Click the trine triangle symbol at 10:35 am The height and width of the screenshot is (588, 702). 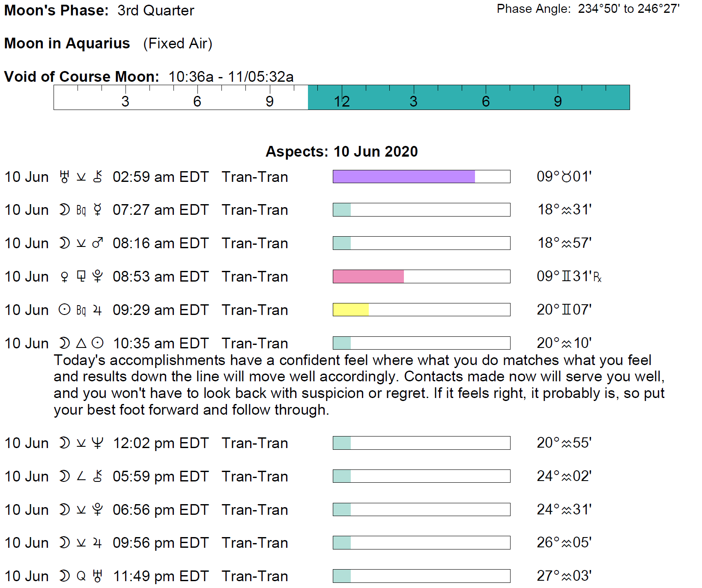tap(81, 343)
